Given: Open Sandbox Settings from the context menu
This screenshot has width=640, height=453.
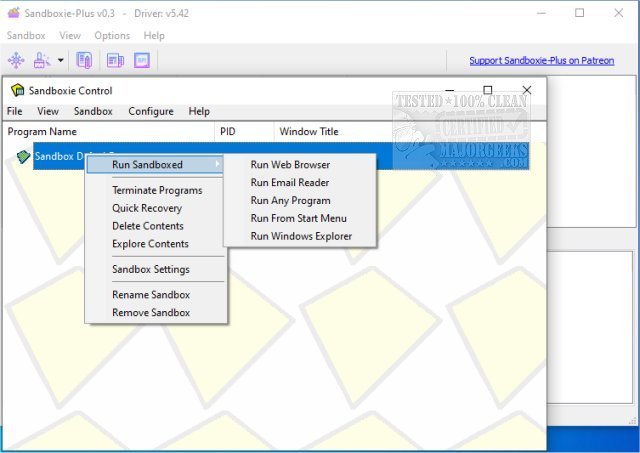Looking at the screenshot, I should pos(151,269).
